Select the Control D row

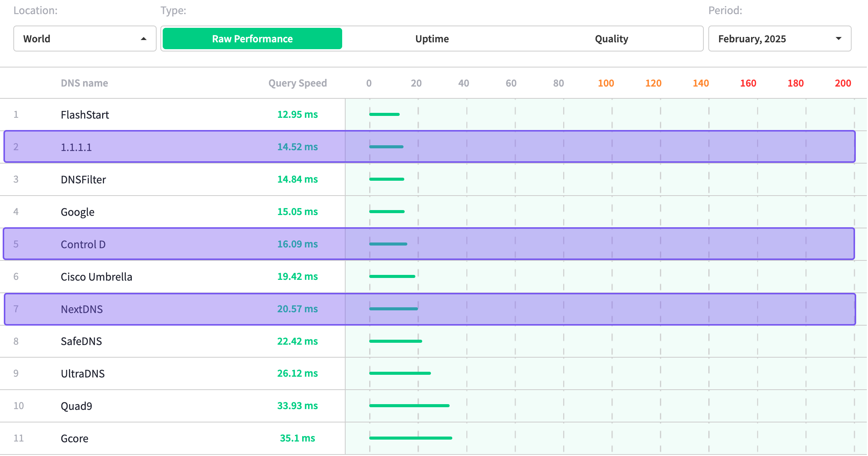pos(429,244)
